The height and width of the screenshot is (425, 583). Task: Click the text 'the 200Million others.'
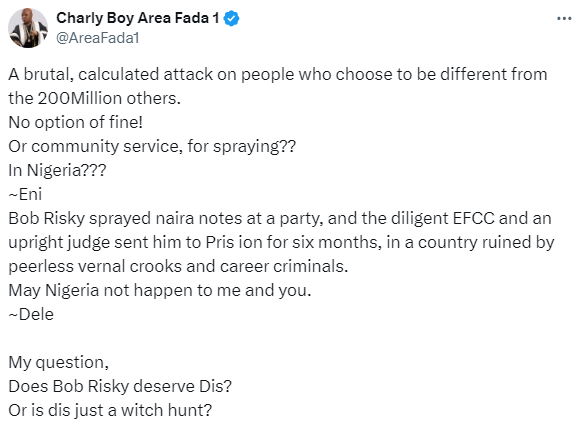94,99
